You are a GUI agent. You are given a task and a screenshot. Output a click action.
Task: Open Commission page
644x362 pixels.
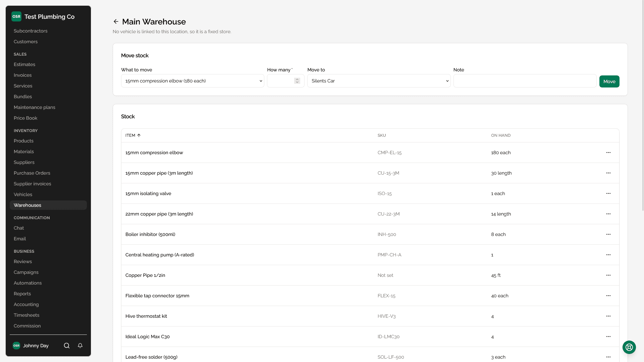27,326
